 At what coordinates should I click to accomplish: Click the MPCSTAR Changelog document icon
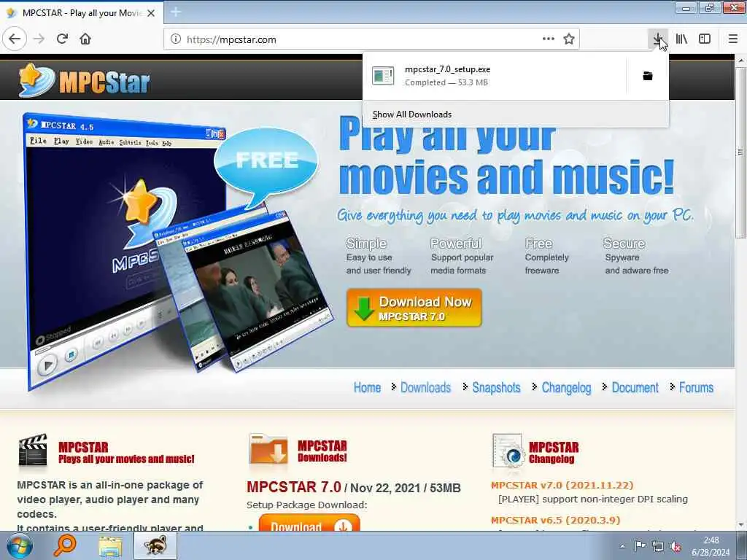point(508,450)
